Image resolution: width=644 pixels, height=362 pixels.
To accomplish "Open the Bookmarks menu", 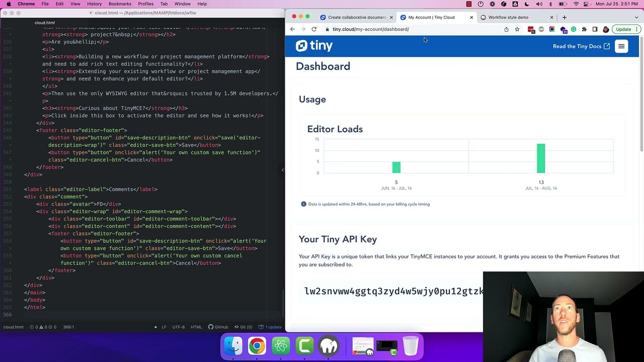I will click(x=120, y=4).
